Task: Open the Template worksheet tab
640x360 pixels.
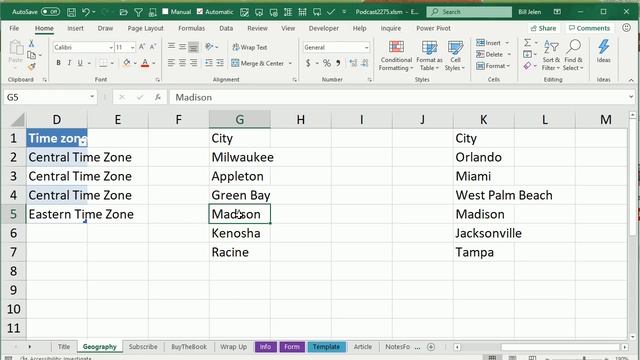Action: (326, 347)
